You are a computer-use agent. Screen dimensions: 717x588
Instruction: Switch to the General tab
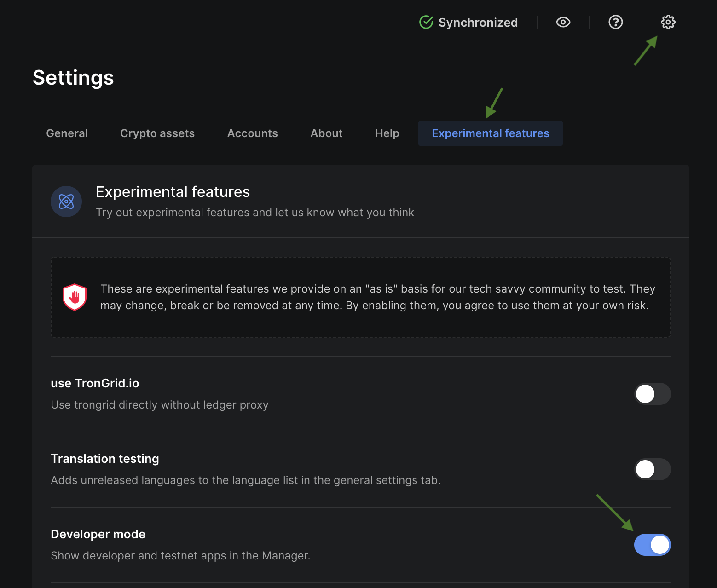pyautogui.click(x=67, y=133)
